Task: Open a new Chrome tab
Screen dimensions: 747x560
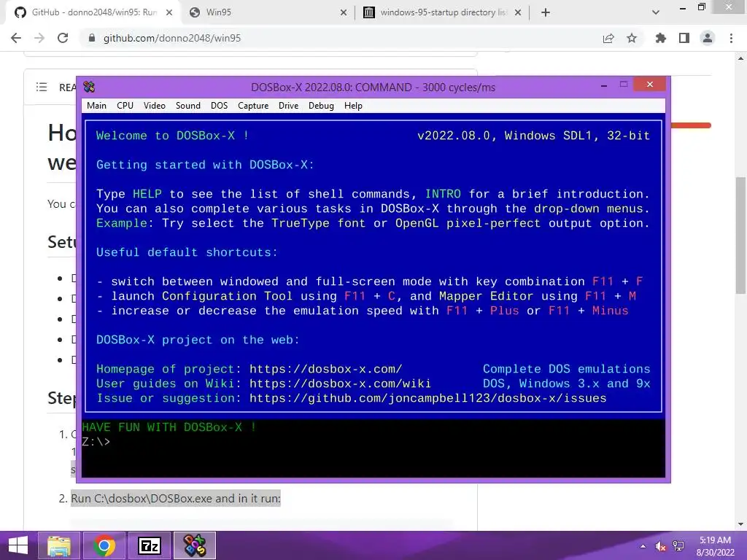Action: [546, 12]
